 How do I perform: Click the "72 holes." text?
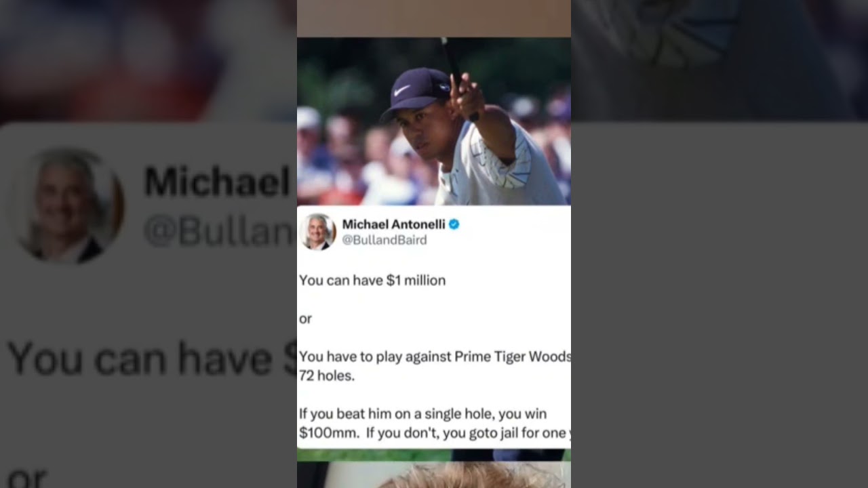(x=327, y=375)
